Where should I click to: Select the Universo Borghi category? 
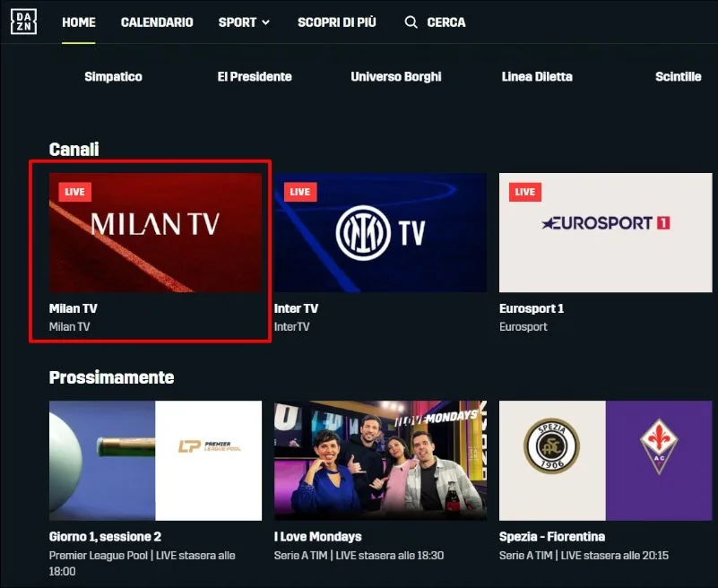click(x=396, y=76)
